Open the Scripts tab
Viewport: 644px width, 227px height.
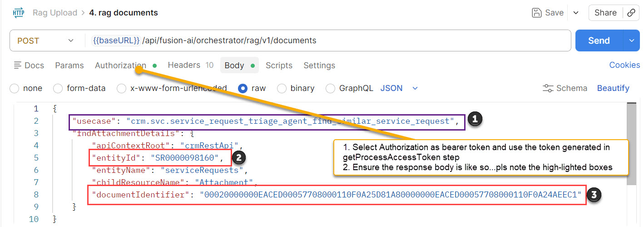click(279, 66)
